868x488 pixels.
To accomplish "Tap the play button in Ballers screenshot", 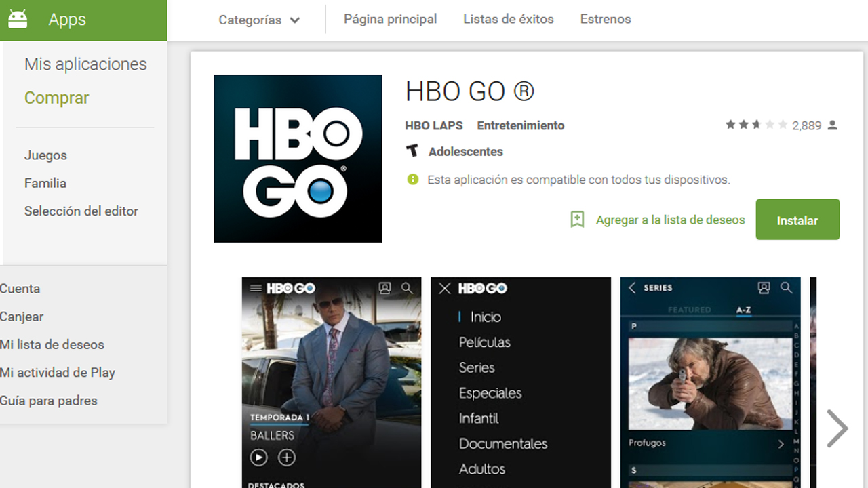I will [x=258, y=458].
